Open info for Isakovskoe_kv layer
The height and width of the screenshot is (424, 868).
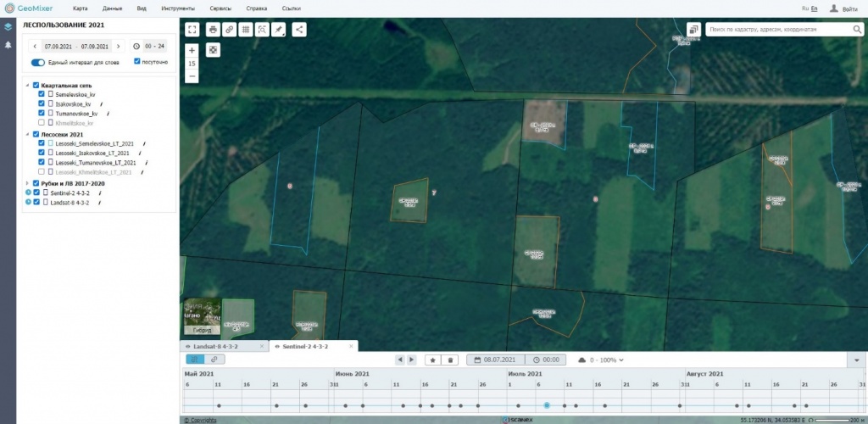click(102, 104)
